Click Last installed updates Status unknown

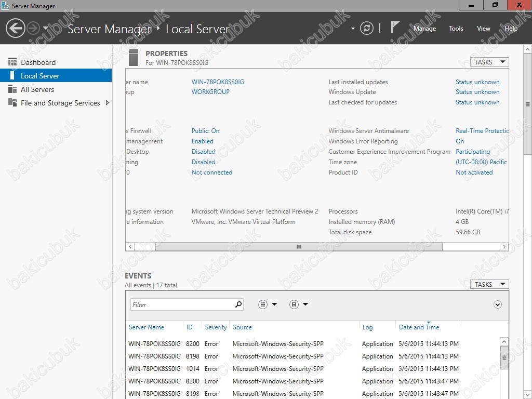coord(477,82)
